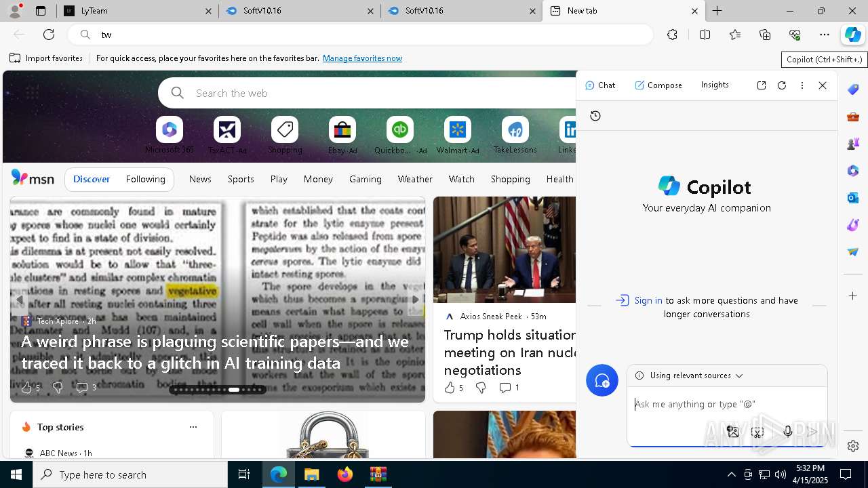Open the profile avatar icon

(x=15, y=11)
